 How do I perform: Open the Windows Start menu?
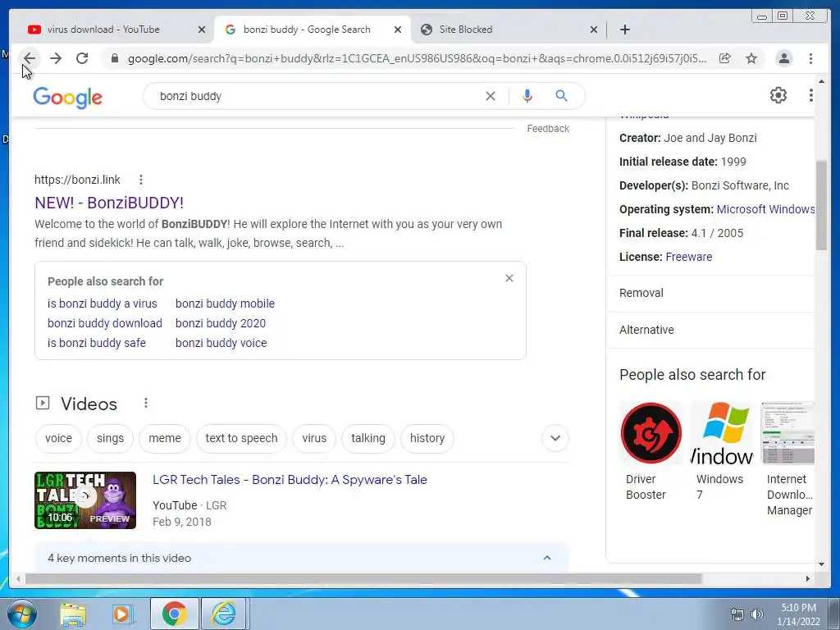pos(21,614)
